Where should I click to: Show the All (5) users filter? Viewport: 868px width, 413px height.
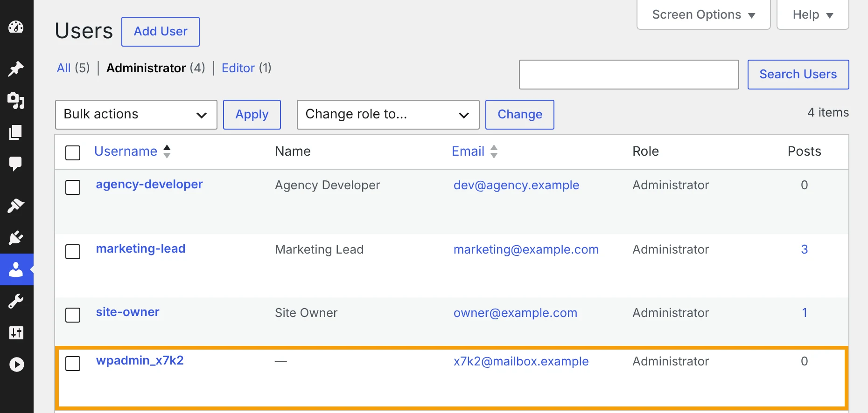(x=73, y=68)
